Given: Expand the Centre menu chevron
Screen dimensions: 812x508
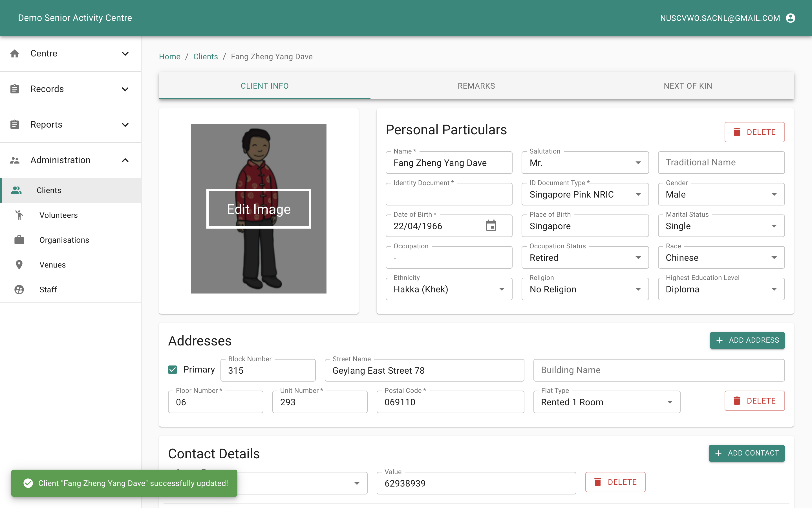Looking at the screenshot, I should [125, 54].
